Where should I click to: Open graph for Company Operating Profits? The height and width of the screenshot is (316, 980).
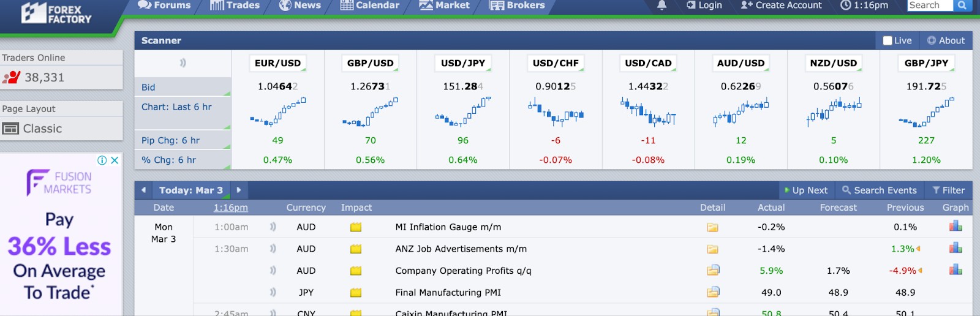pyautogui.click(x=956, y=269)
